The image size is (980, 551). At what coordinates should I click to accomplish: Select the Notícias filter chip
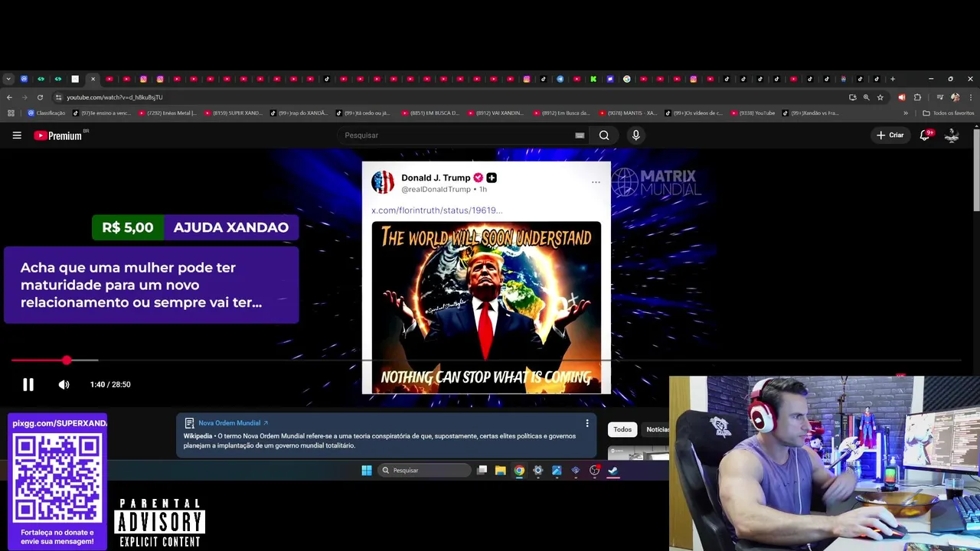(657, 429)
